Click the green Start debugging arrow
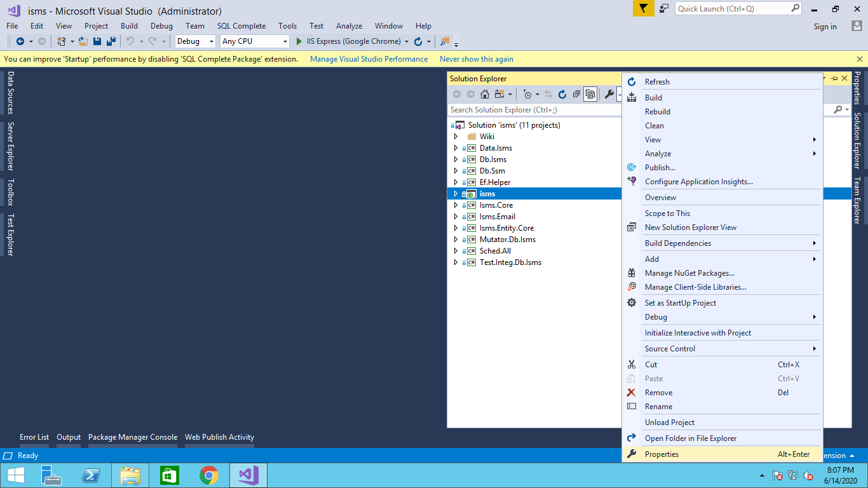The height and width of the screenshot is (488, 868). point(300,41)
